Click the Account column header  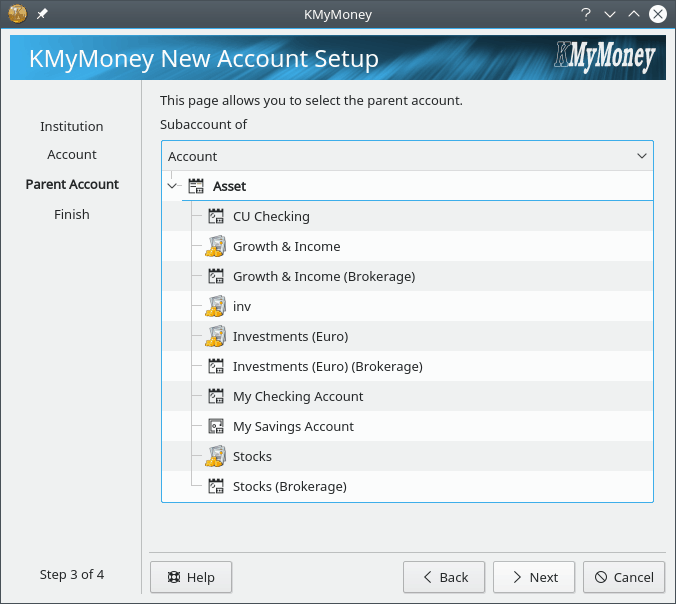click(x=407, y=156)
